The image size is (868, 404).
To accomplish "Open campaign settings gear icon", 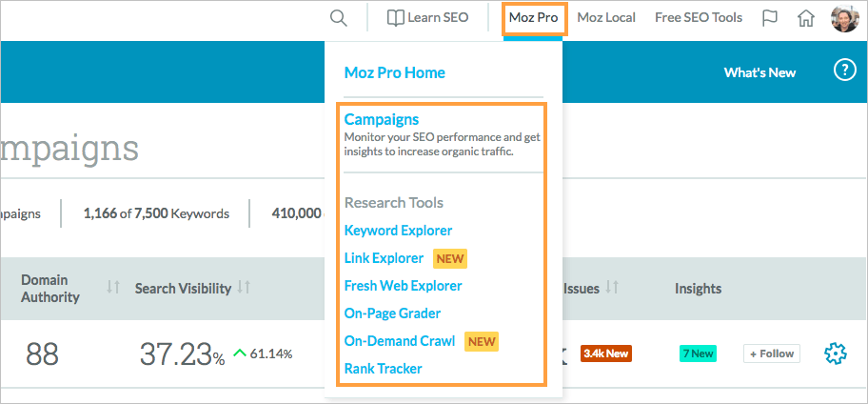I will 835,353.
